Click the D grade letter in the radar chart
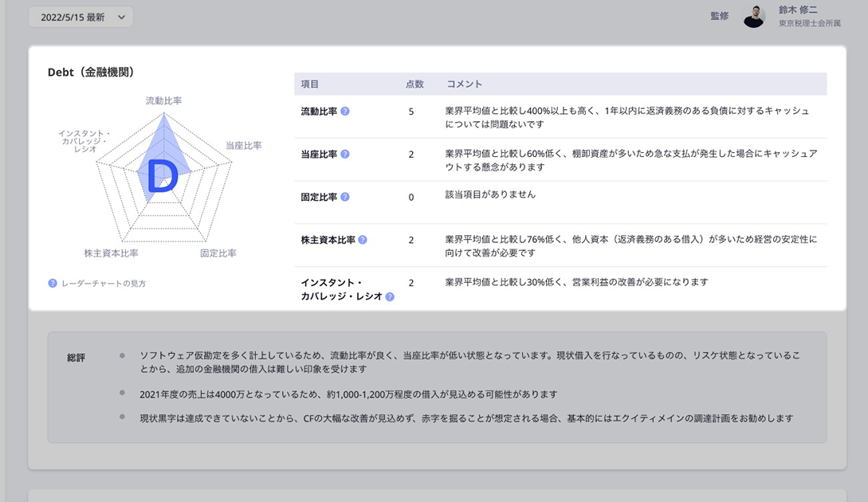Image resolution: width=868 pixels, height=502 pixels. click(x=163, y=177)
